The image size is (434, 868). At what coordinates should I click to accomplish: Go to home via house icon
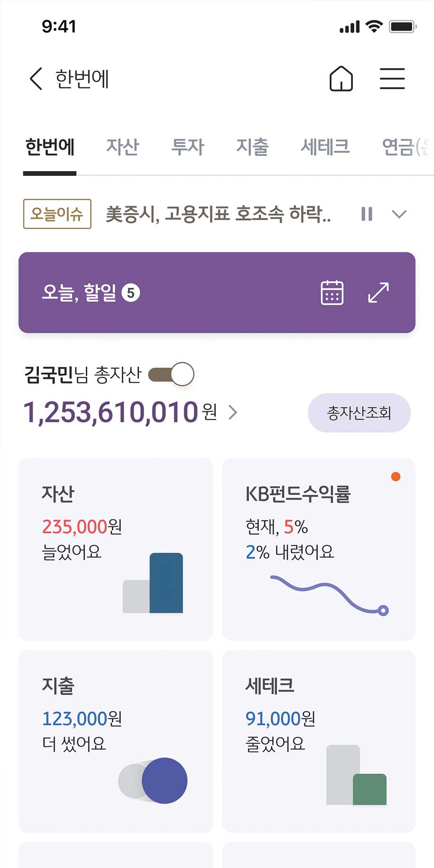click(341, 79)
